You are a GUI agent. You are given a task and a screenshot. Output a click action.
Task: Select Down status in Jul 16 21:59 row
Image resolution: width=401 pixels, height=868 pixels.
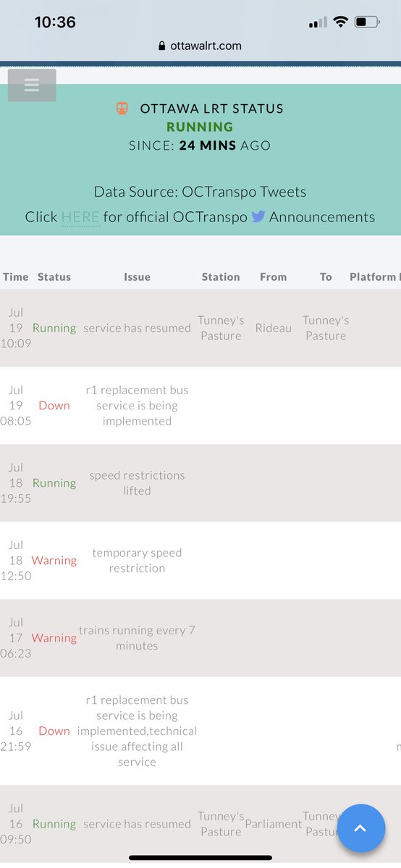pyautogui.click(x=54, y=731)
